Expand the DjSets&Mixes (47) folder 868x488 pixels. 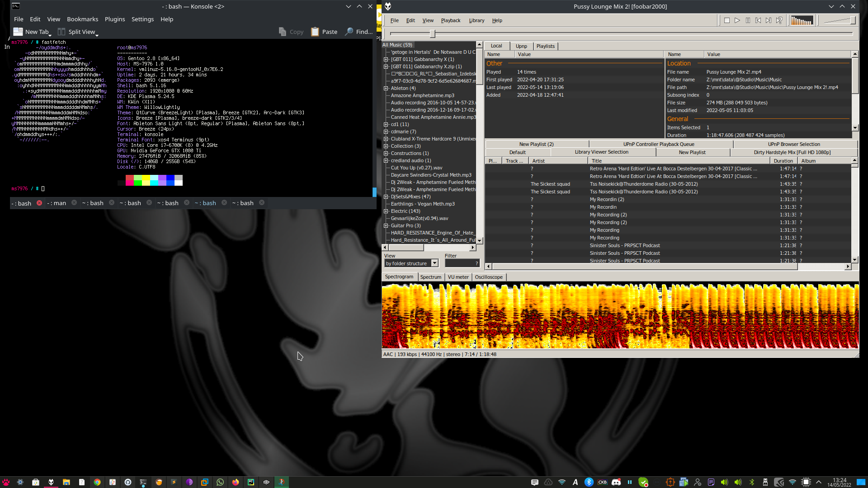click(386, 197)
